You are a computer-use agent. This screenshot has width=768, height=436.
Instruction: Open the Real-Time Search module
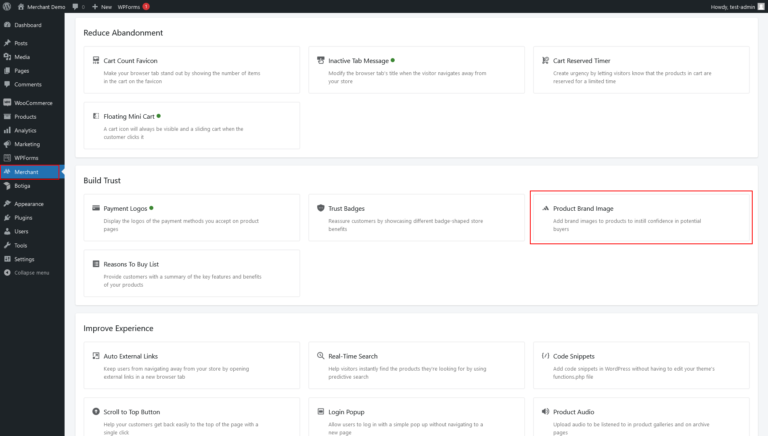tap(416, 365)
